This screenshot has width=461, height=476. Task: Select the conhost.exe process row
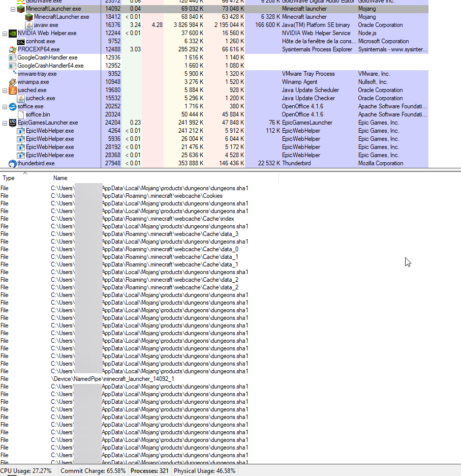click(x=214, y=41)
